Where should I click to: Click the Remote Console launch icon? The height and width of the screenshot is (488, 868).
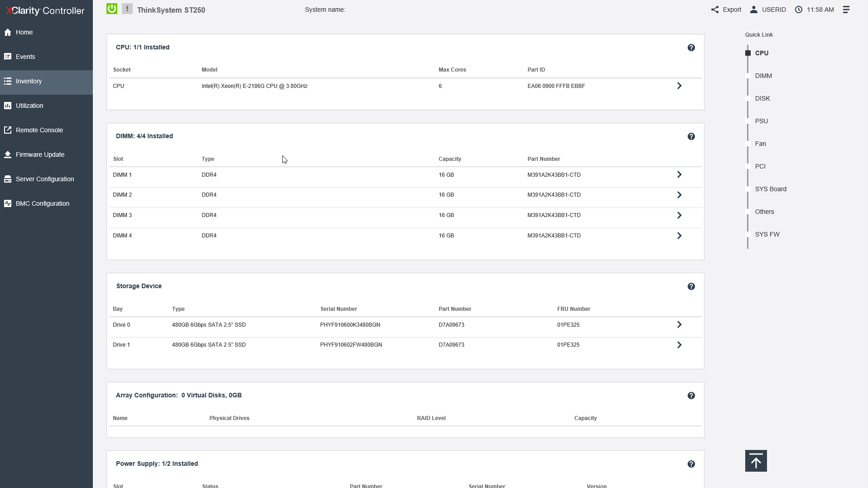coord(8,130)
